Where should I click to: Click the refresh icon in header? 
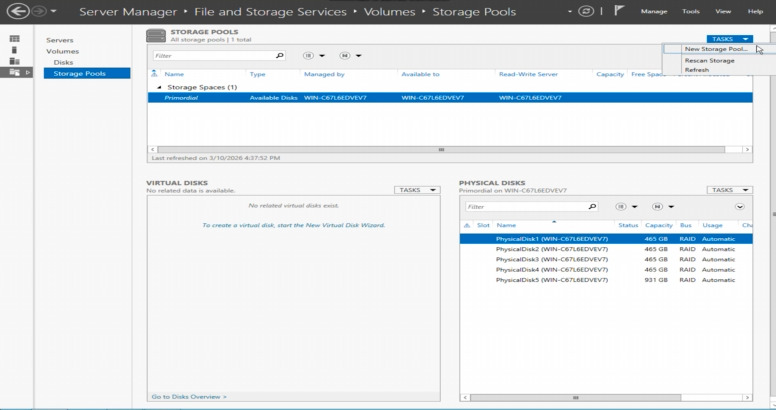coord(586,11)
